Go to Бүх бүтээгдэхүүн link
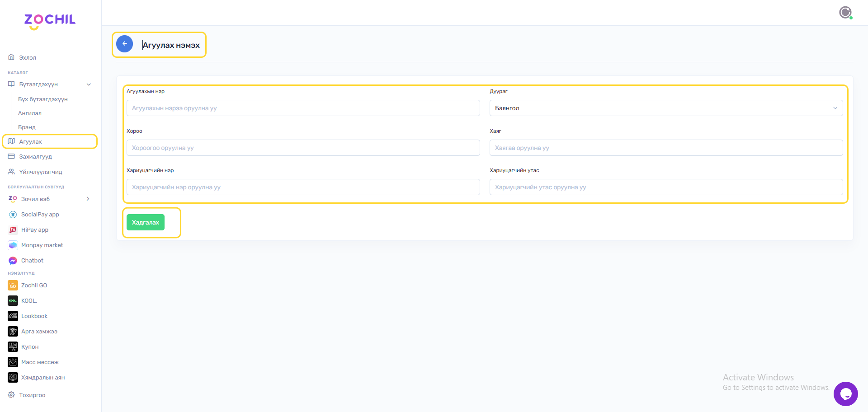This screenshot has height=412, width=868. 43,99
